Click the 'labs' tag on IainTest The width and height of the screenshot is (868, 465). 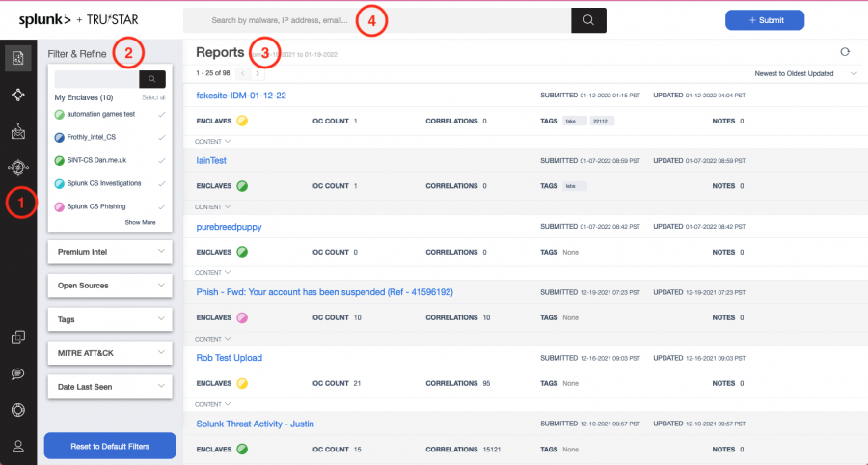574,186
